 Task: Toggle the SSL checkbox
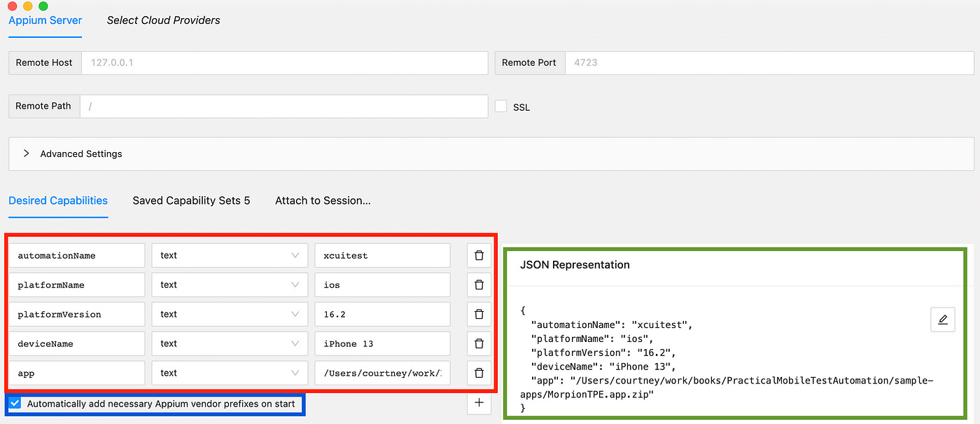point(500,107)
